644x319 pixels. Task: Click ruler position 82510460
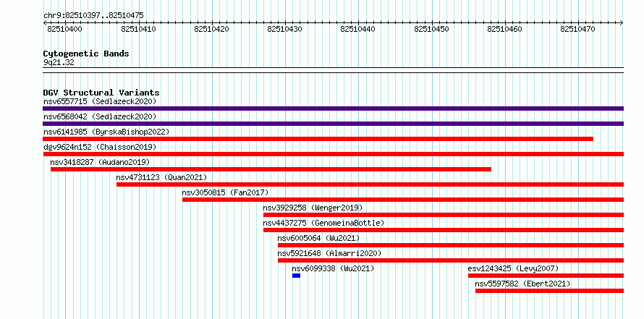tap(505, 29)
